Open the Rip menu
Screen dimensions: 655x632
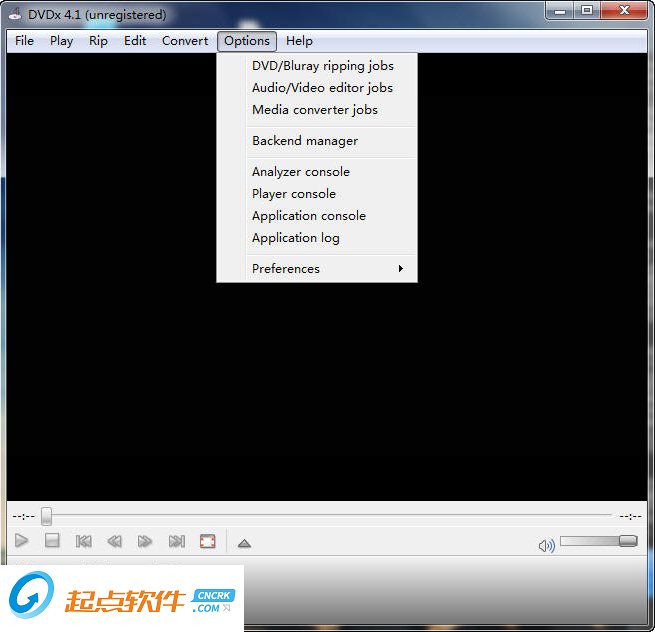point(98,41)
